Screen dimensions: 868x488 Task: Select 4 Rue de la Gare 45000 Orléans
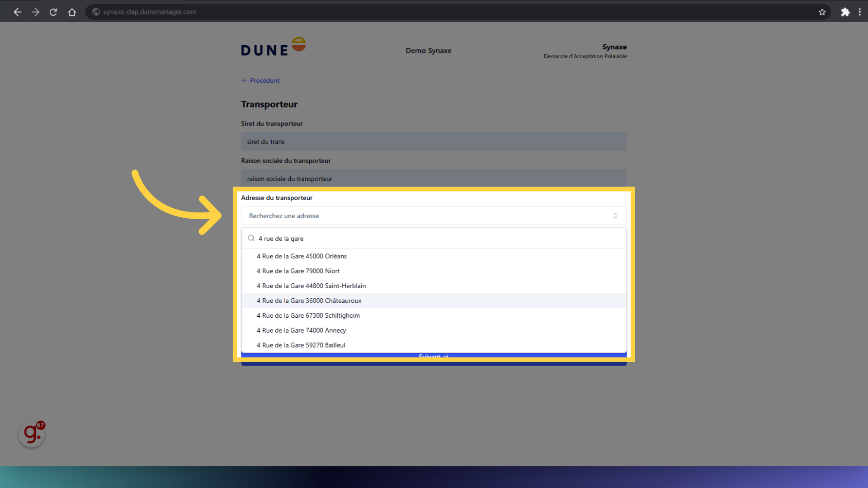tap(302, 256)
